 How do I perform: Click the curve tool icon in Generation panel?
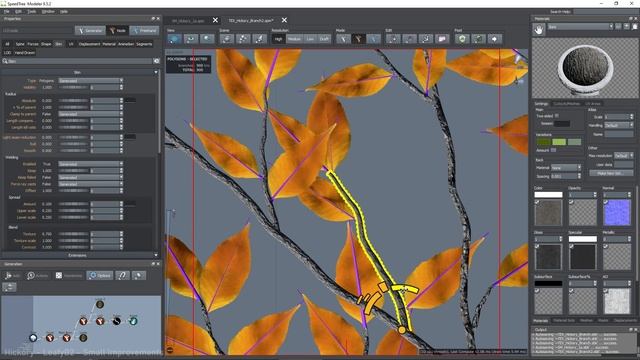[122, 276]
